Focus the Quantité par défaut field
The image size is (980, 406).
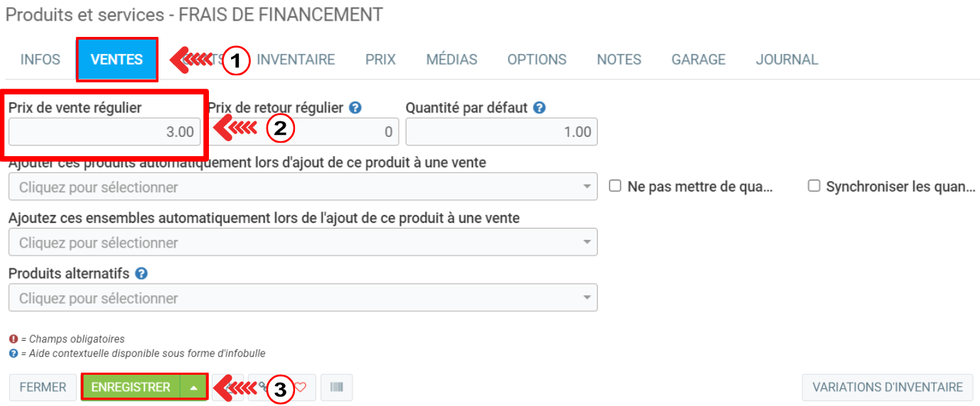pos(501,132)
